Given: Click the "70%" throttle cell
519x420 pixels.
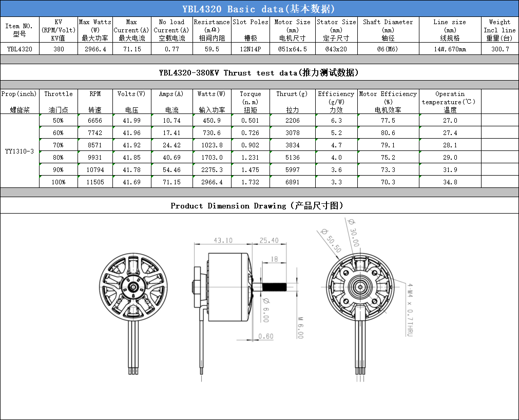Looking at the screenshot, I should tap(58, 145).
